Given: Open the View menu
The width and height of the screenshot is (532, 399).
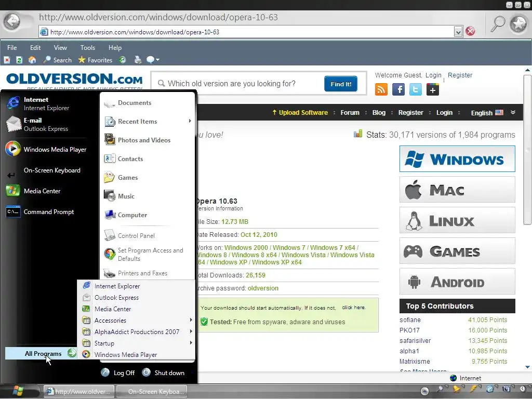Looking at the screenshot, I should [60, 47].
